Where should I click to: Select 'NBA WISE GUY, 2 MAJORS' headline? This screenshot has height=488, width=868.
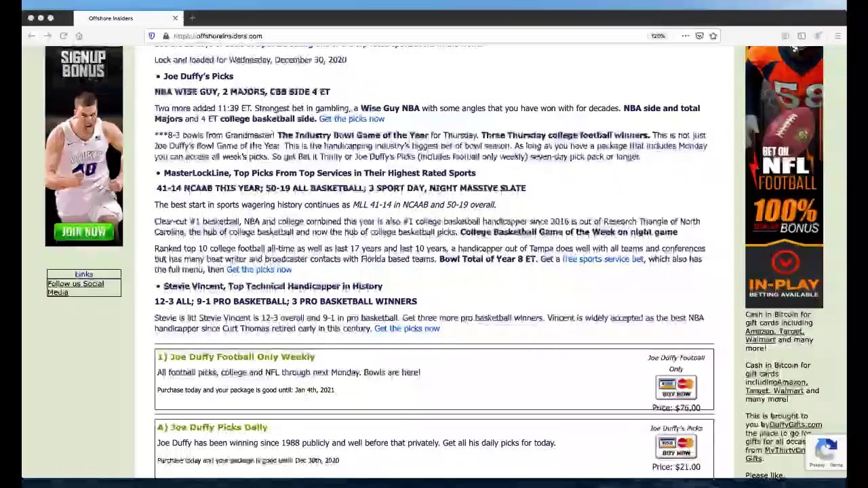point(242,91)
